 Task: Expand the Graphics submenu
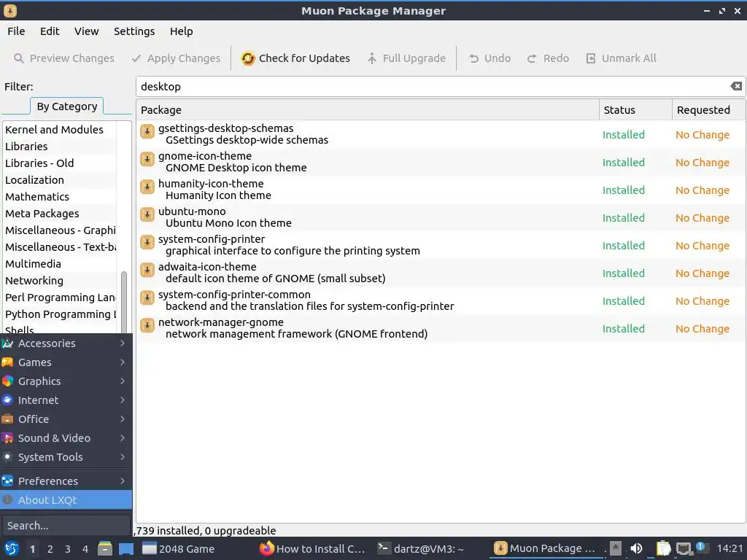(x=66, y=381)
